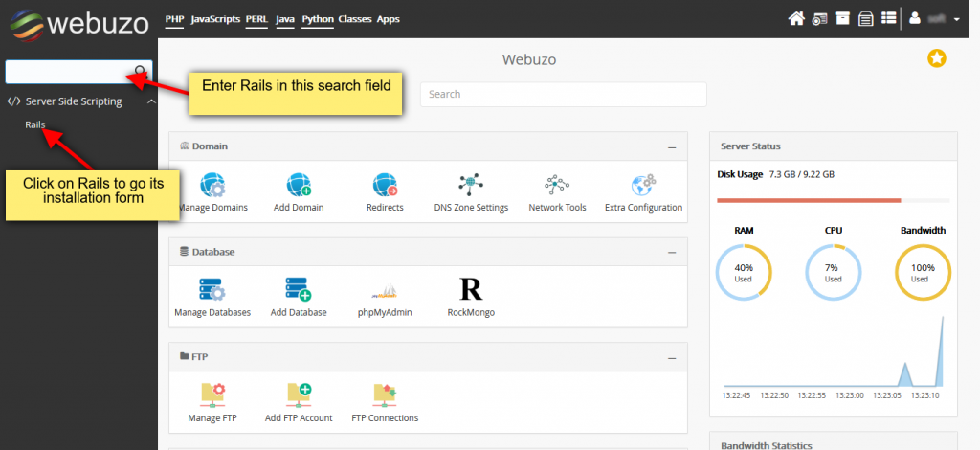Screen dimensions: 980x450
Task: Open DNS Zone Settings
Action: [471, 185]
